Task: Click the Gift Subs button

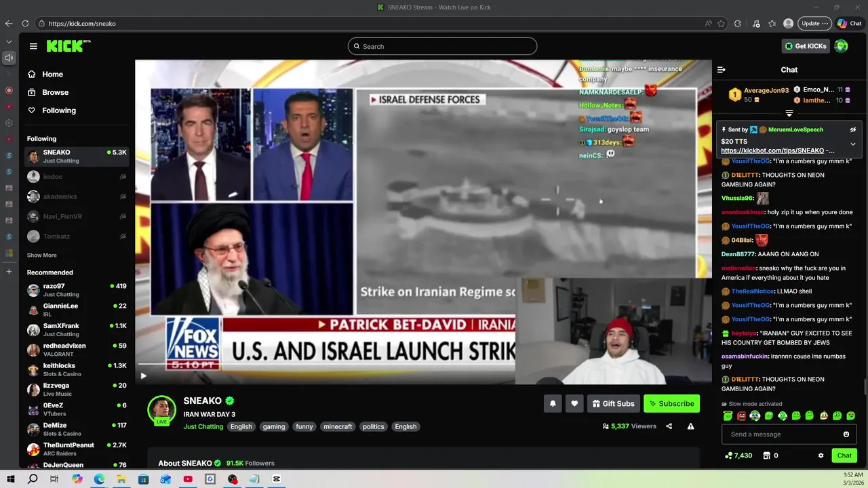Action: tap(614, 403)
